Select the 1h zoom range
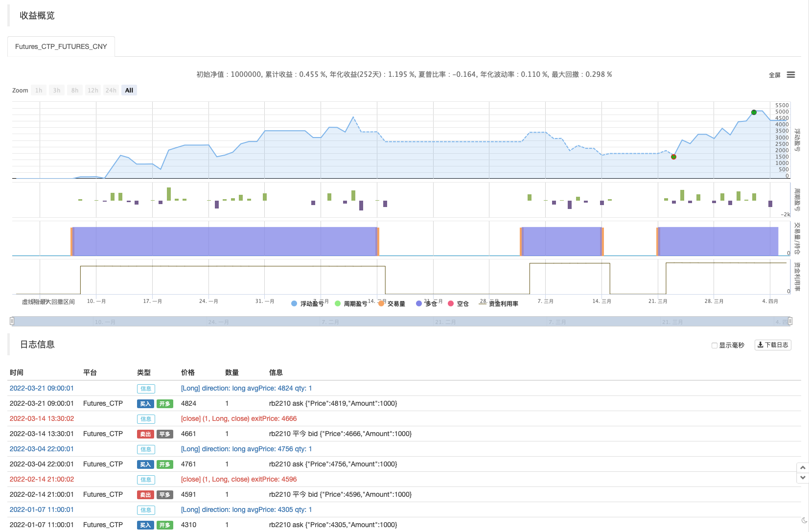This screenshot has width=809, height=532. point(39,90)
